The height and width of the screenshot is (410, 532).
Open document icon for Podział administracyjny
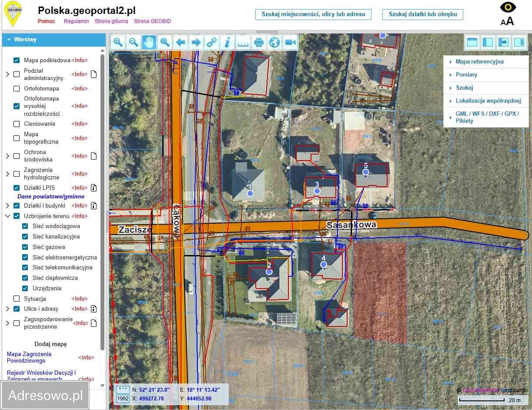point(94,74)
